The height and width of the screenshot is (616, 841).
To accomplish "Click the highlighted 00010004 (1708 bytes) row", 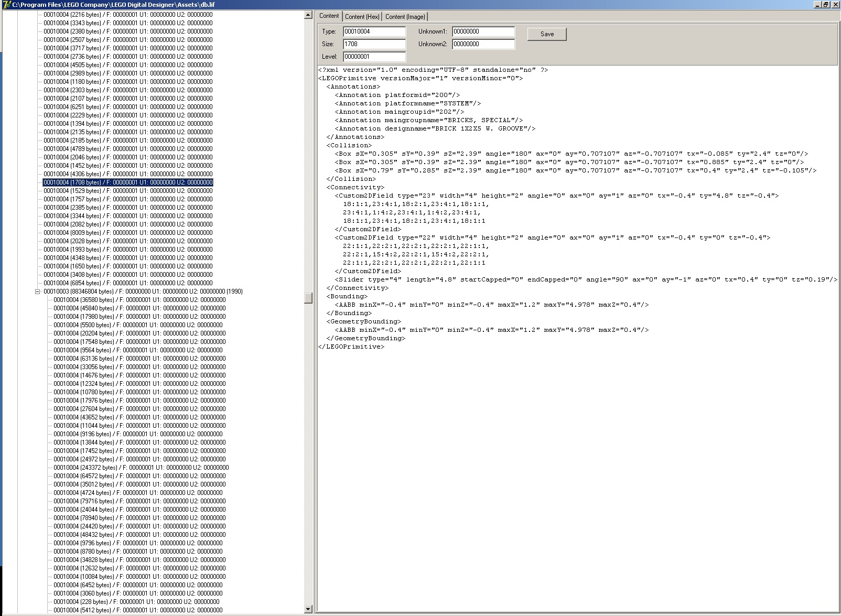I will click(128, 182).
